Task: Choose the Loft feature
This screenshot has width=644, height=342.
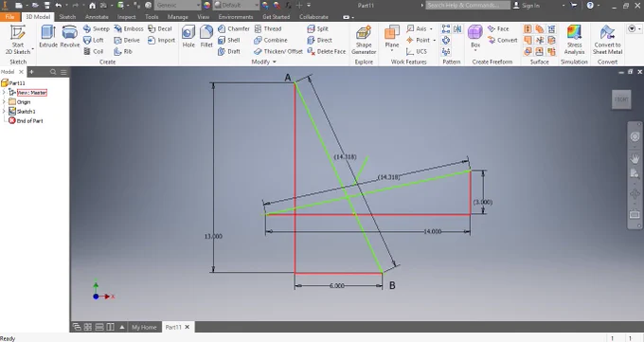Action: [94, 40]
